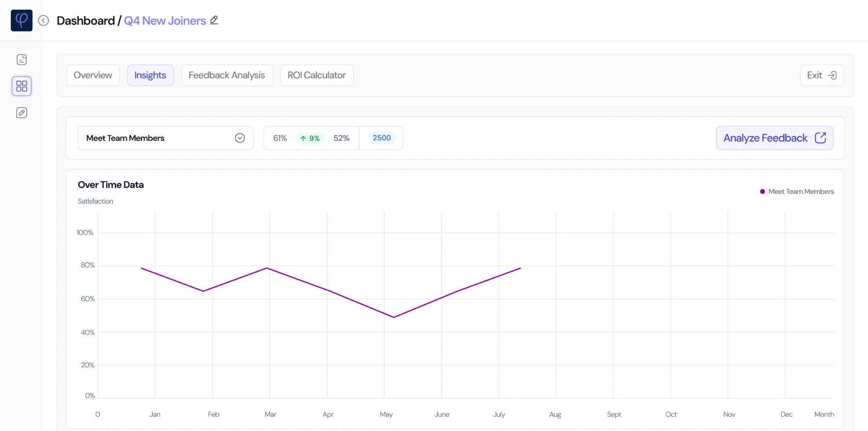Click the green up-arrow trend icon
The image size is (868, 431).
[x=303, y=138]
